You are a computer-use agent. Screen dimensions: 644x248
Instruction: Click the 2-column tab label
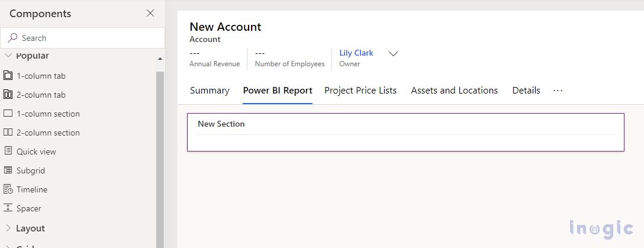click(41, 95)
